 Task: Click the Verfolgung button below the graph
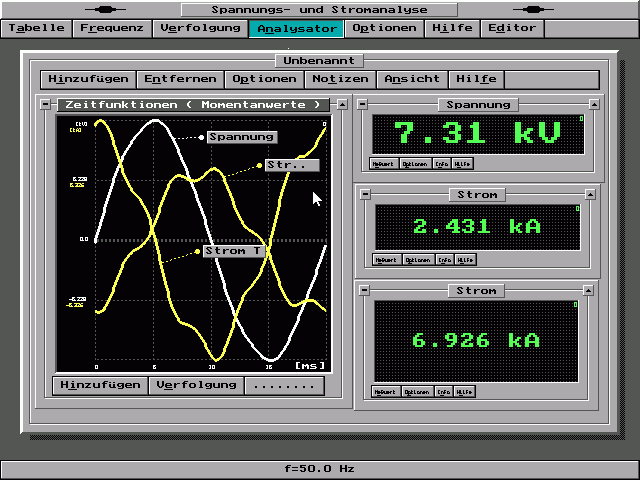(x=196, y=385)
